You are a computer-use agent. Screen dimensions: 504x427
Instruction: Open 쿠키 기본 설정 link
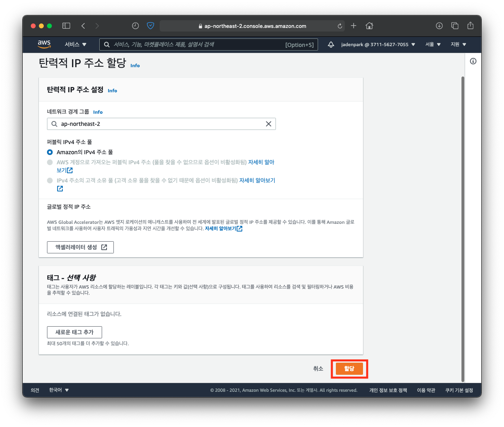459,390
